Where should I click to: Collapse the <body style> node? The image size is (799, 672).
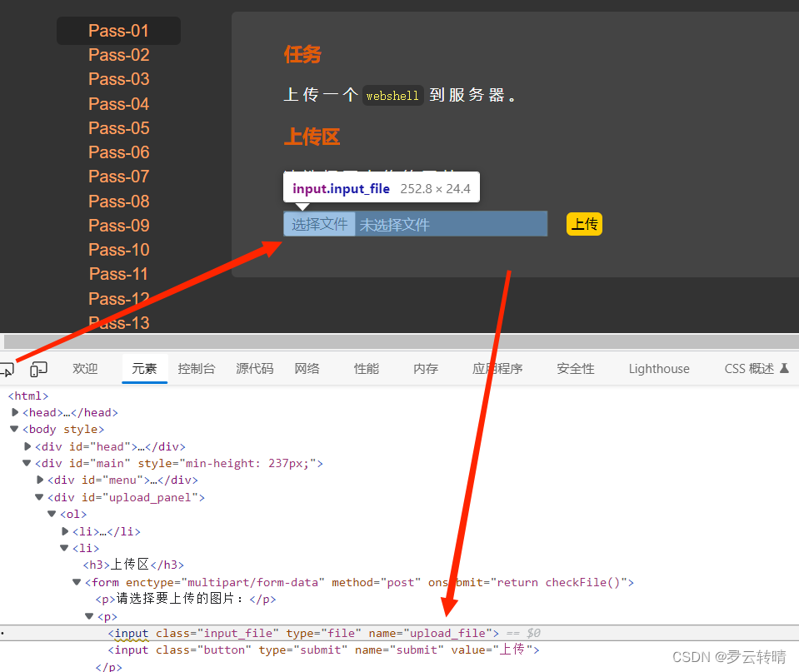(14, 429)
